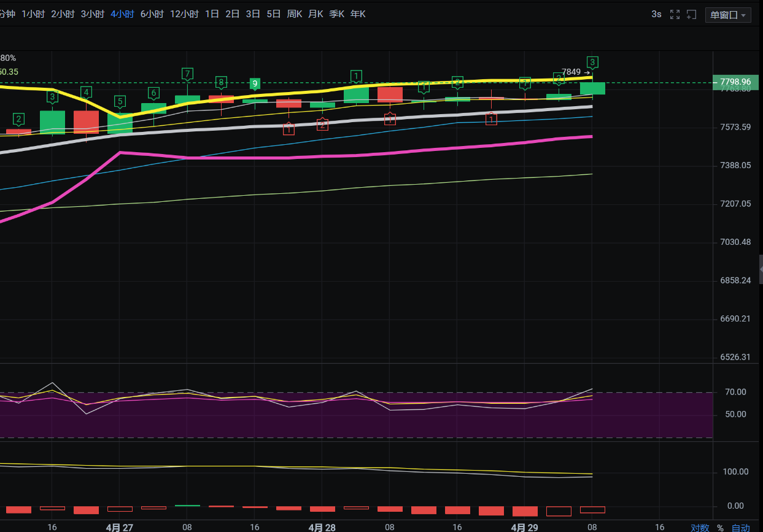This screenshot has height=532, width=763.
Task: Switch to the 1日 daily timeframe
Action: pos(212,13)
